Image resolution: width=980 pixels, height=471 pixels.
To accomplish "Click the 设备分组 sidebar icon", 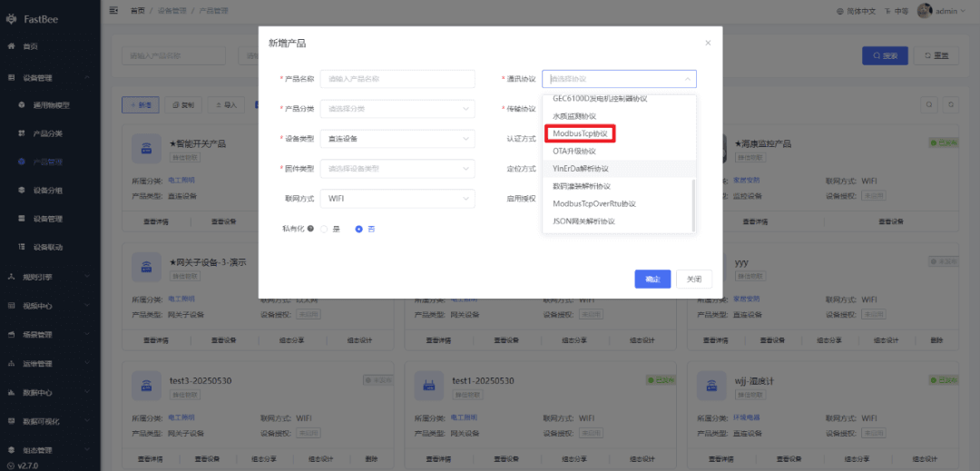I will tap(22, 191).
